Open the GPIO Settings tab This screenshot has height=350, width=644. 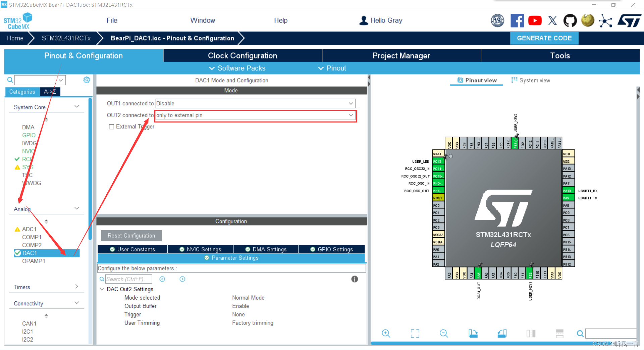(x=331, y=249)
